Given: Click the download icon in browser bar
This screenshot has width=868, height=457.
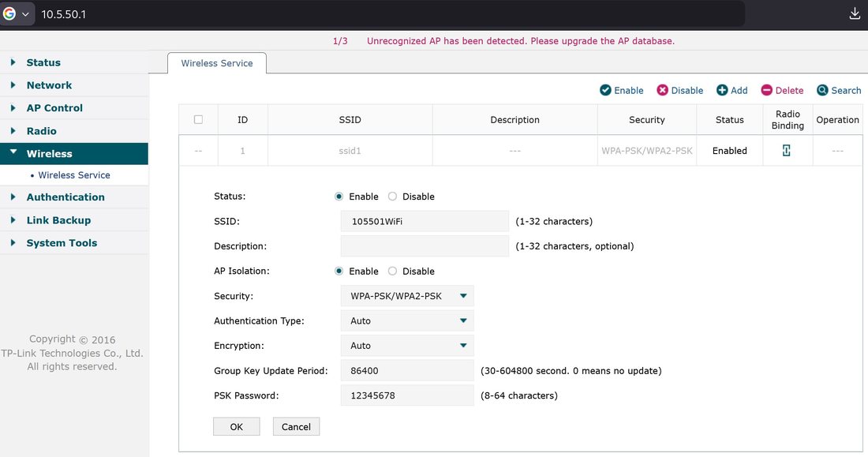Looking at the screenshot, I should [855, 14].
